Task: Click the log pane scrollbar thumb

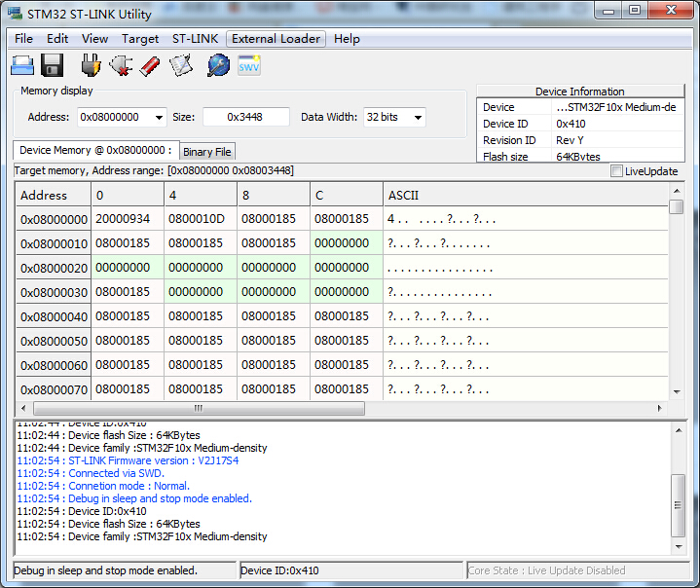Action: (x=679, y=505)
